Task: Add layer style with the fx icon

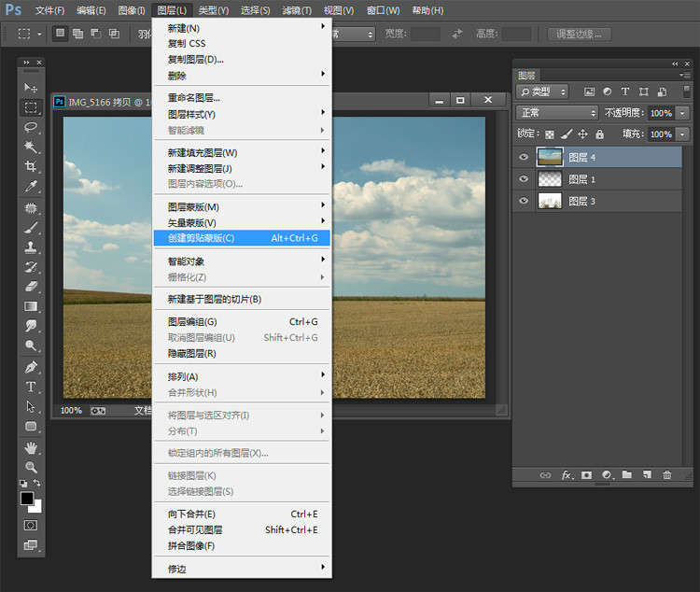Action: [x=567, y=475]
